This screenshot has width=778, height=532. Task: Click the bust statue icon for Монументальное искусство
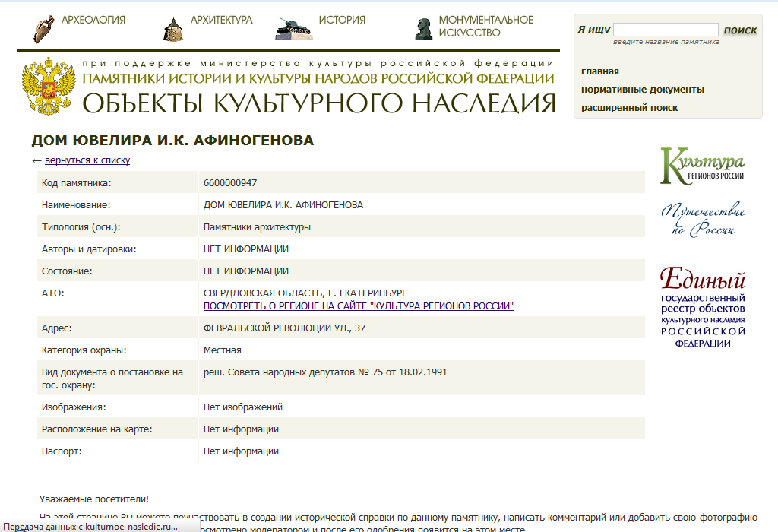pyautogui.click(x=423, y=28)
